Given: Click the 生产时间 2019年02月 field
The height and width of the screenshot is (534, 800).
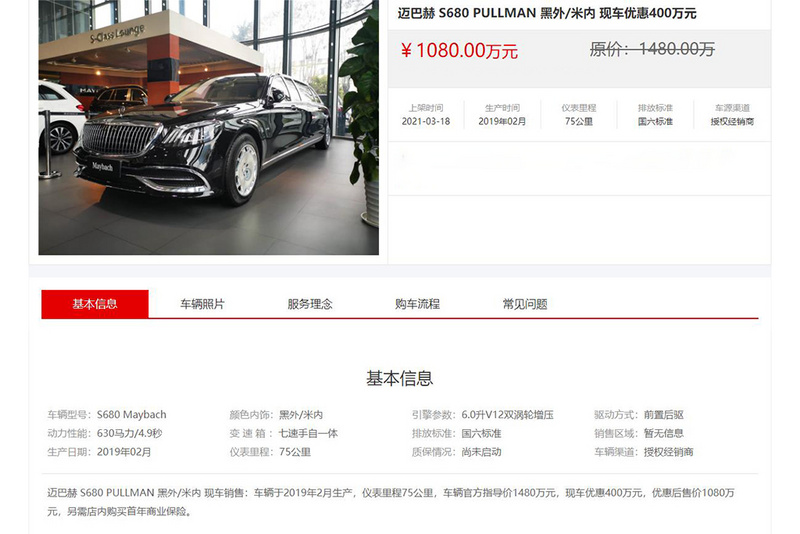Looking at the screenshot, I should [x=502, y=115].
